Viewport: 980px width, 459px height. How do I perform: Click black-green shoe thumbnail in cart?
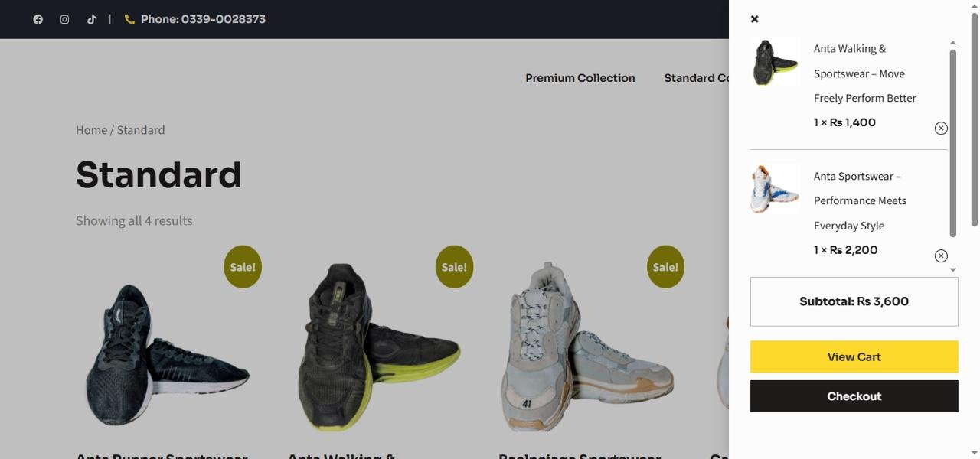pos(776,62)
